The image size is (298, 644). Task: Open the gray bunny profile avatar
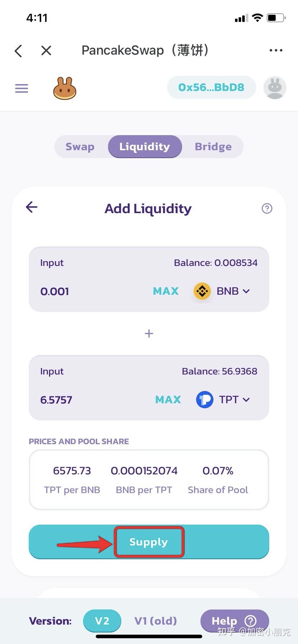click(x=275, y=88)
